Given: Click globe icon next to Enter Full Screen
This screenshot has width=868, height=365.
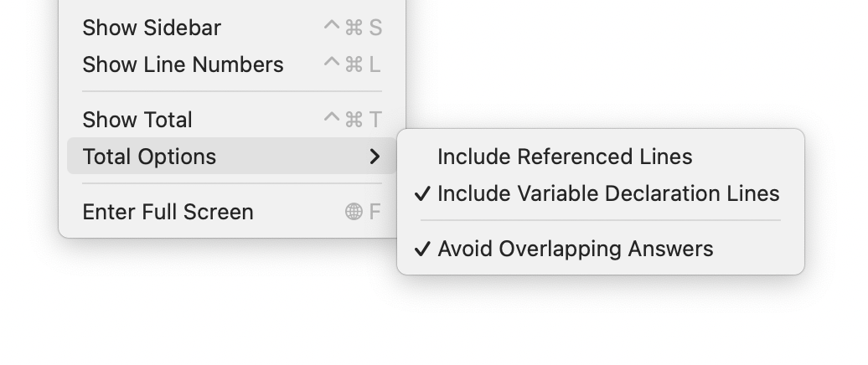Looking at the screenshot, I should 354,212.
